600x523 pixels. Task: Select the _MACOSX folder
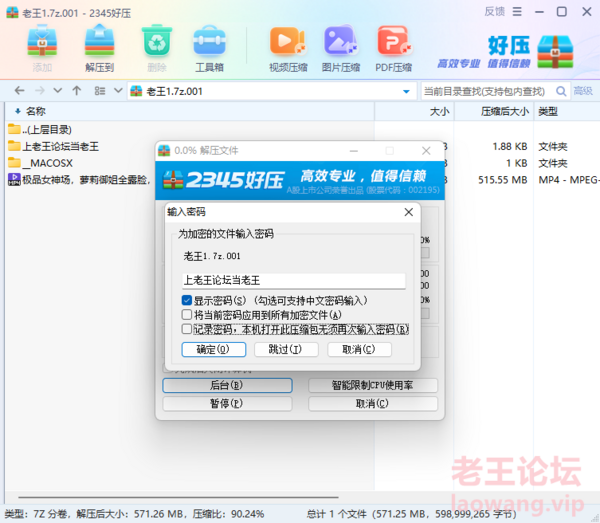[x=41, y=163]
